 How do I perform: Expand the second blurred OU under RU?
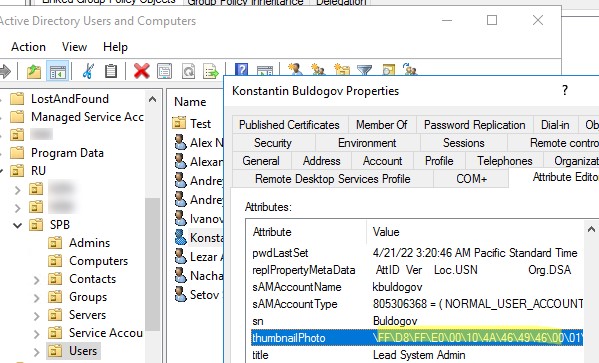click(x=18, y=207)
